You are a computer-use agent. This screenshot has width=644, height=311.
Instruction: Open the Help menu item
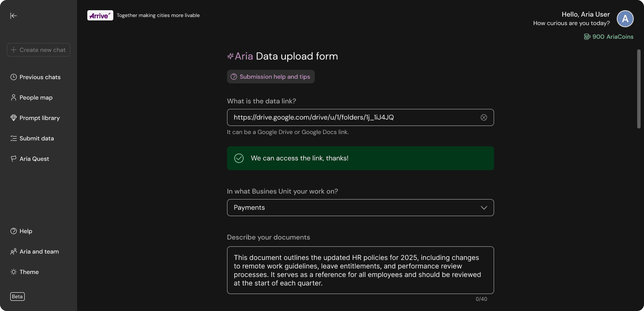pyautogui.click(x=26, y=231)
